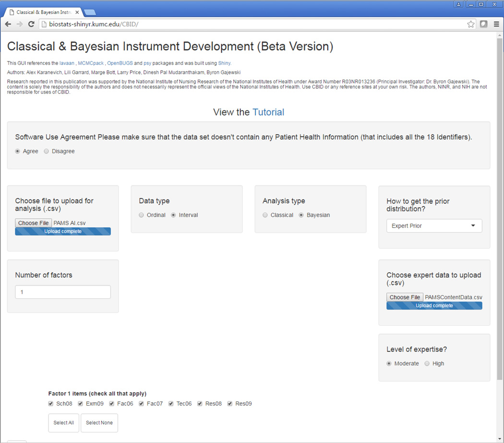Screen dimensions: 504x443
Task: Click Choose File for expert data
Action: click(405, 297)
